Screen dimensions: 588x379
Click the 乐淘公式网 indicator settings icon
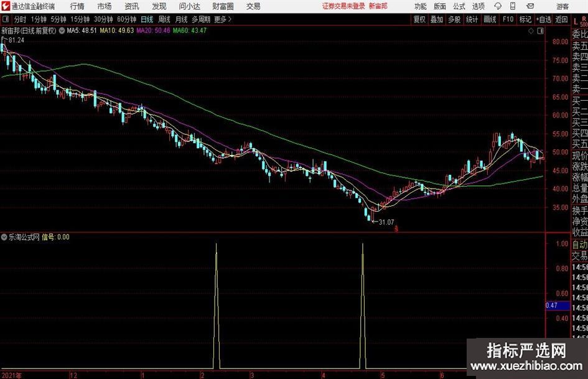click(x=5, y=237)
